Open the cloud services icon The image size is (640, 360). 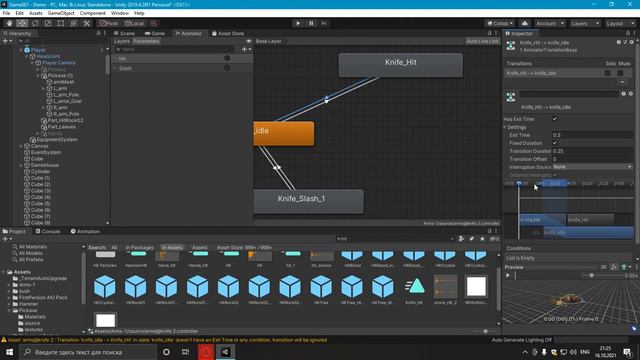click(x=525, y=23)
